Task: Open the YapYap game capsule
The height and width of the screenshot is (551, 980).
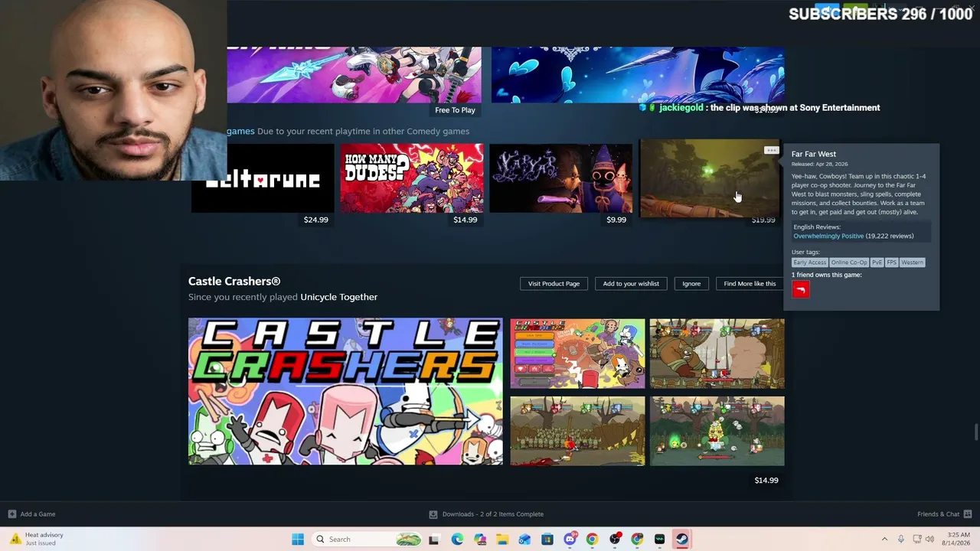Action: pyautogui.click(x=561, y=178)
